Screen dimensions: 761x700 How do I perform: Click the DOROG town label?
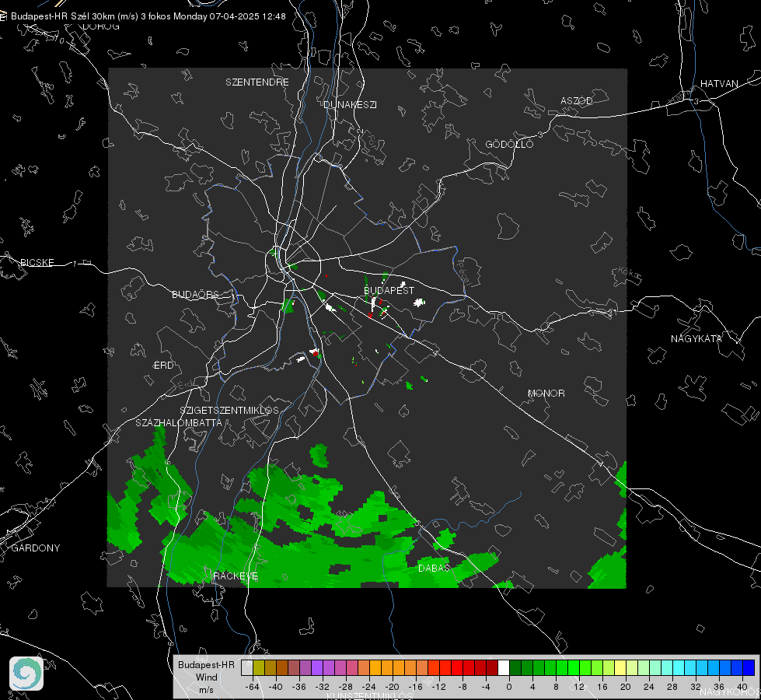click(101, 26)
